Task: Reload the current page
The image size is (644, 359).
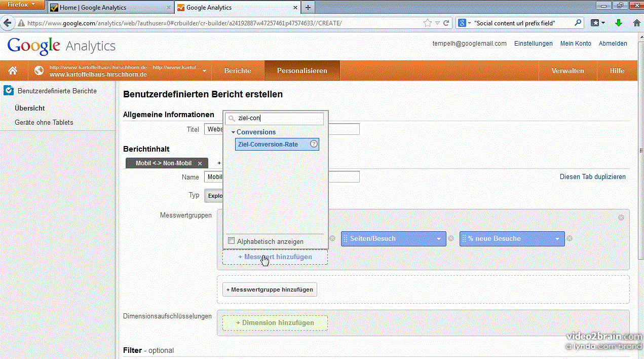Action: pyautogui.click(x=446, y=23)
